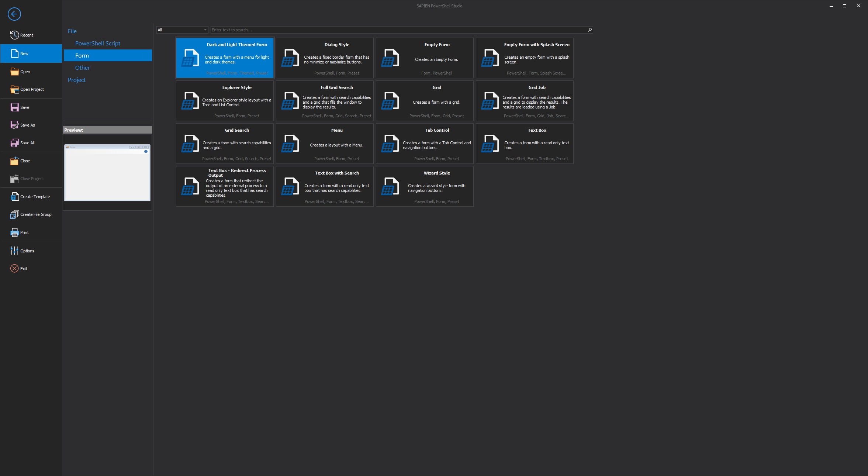Click the Exit icon

click(14, 269)
